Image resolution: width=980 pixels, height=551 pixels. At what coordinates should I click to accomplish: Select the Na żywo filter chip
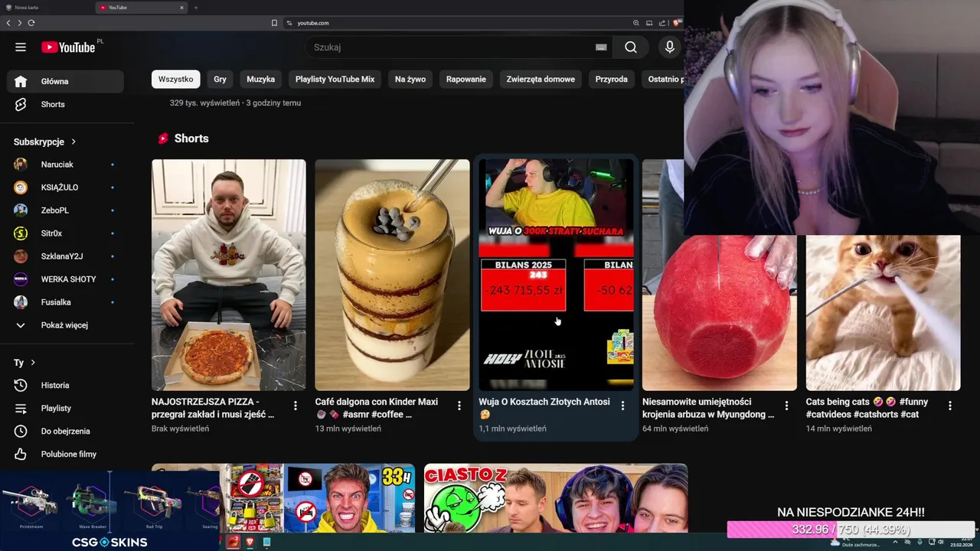410,79
